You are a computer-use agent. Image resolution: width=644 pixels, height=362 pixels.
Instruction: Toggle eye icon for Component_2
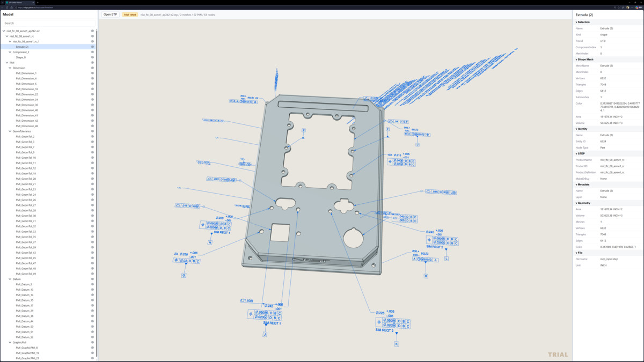coord(92,52)
